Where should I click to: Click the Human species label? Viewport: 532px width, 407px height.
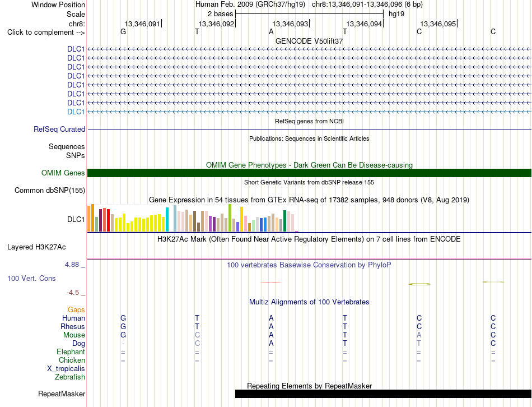(73, 318)
